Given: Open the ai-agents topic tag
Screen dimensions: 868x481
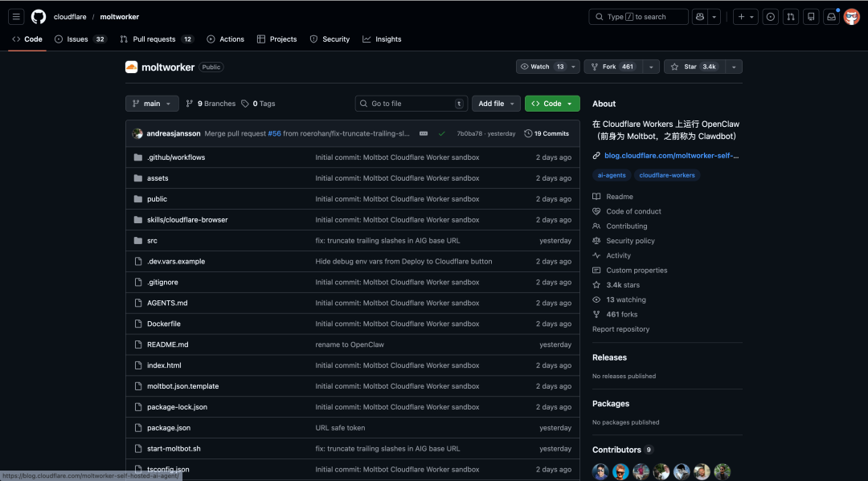Looking at the screenshot, I should point(612,175).
